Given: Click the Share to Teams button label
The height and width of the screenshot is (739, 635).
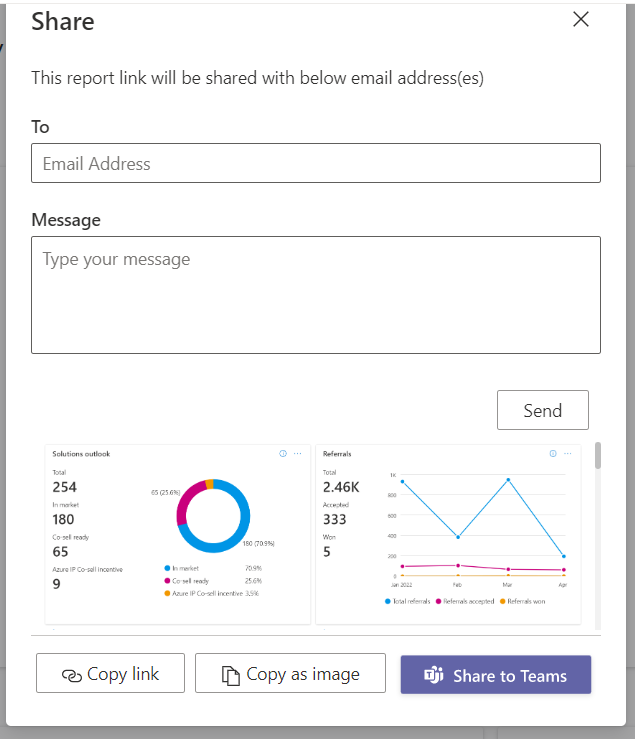Looking at the screenshot, I should click(x=509, y=676).
